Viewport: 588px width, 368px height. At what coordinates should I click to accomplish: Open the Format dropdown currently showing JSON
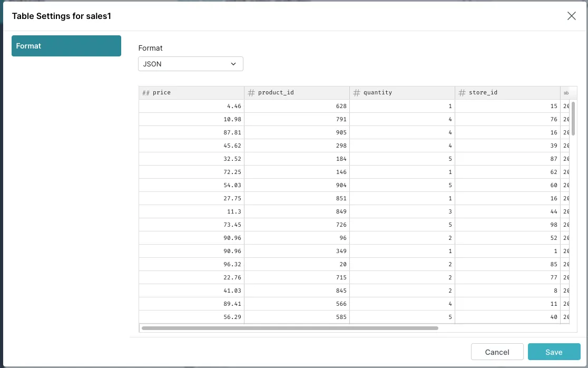click(190, 63)
